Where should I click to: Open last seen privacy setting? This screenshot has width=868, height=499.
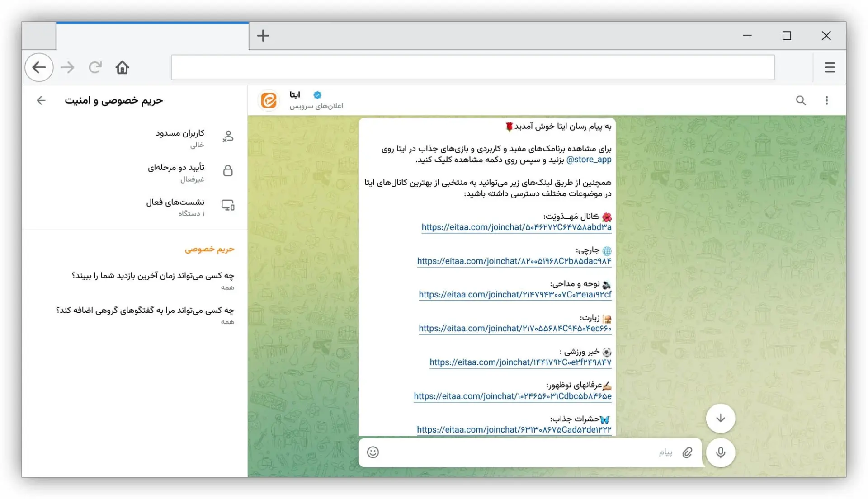pyautogui.click(x=135, y=281)
